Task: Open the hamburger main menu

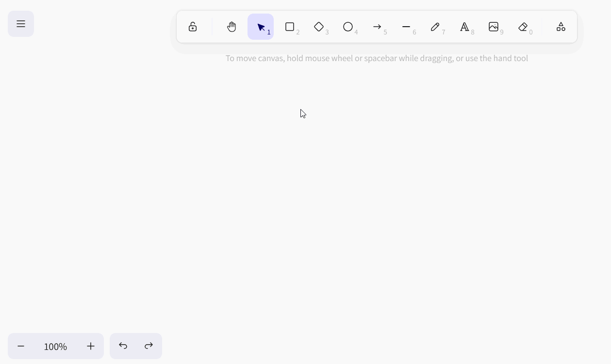Action: click(x=21, y=24)
